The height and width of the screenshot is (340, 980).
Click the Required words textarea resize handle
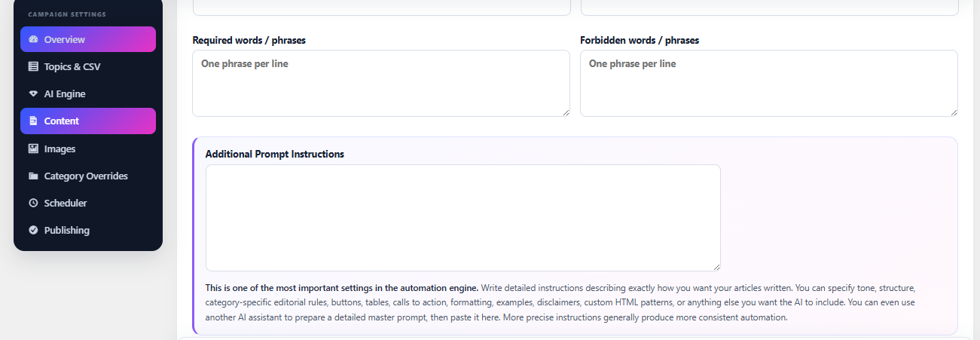tap(565, 112)
